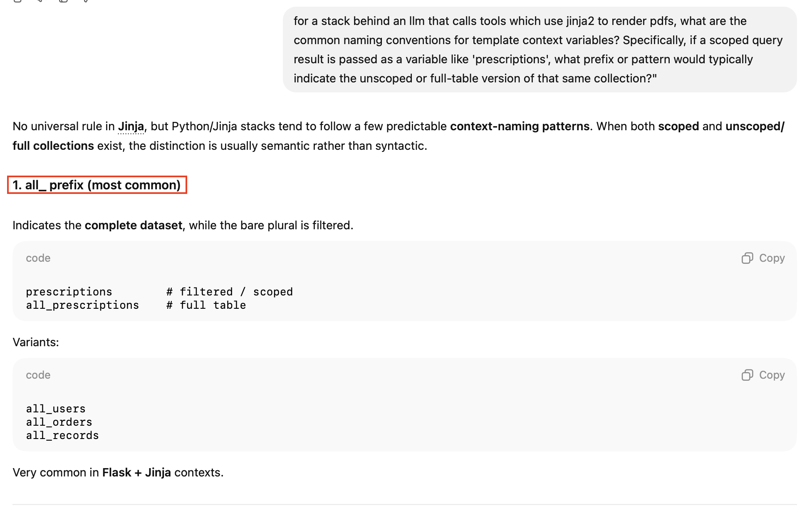Click the share reply icon in top toolbar
The image size is (812, 506).
tap(40, 2)
